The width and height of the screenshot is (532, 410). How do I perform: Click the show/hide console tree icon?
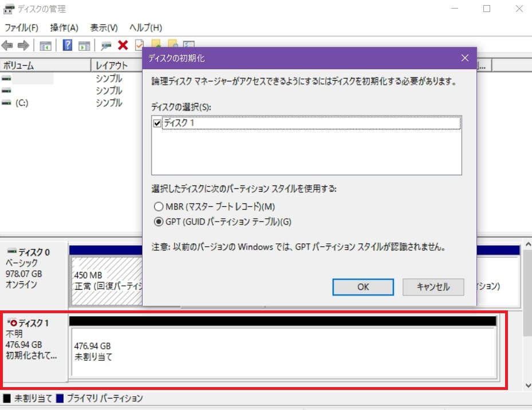pyautogui.click(x=45, y=45)
